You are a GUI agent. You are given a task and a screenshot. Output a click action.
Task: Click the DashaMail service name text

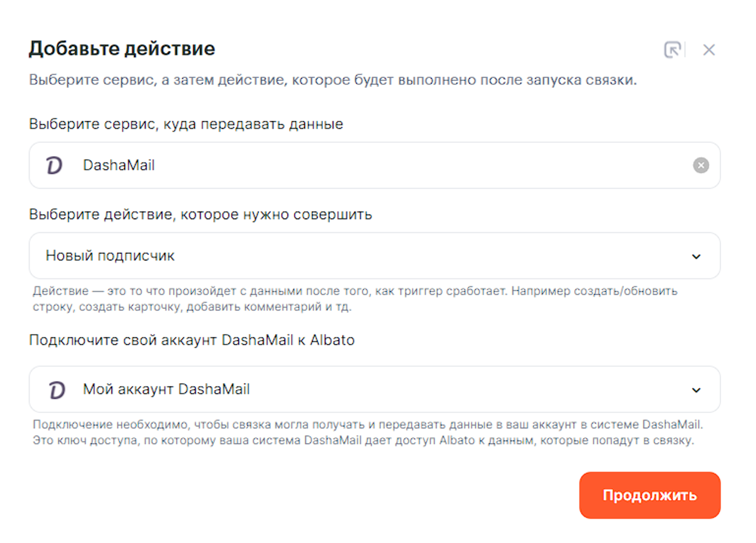[x=119, y=165]
